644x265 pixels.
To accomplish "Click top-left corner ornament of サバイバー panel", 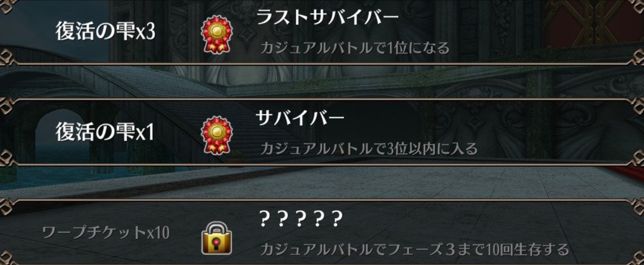I will [x=8, y=108].
